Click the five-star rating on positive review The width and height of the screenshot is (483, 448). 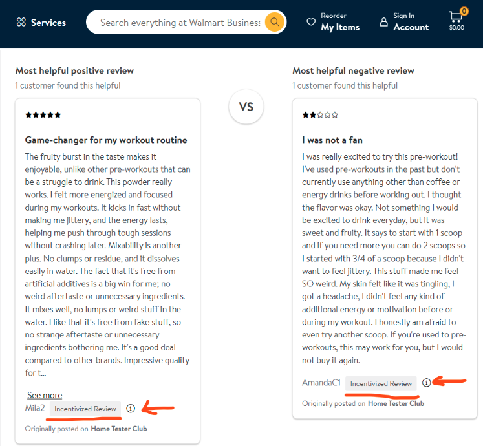coord(43,115)
